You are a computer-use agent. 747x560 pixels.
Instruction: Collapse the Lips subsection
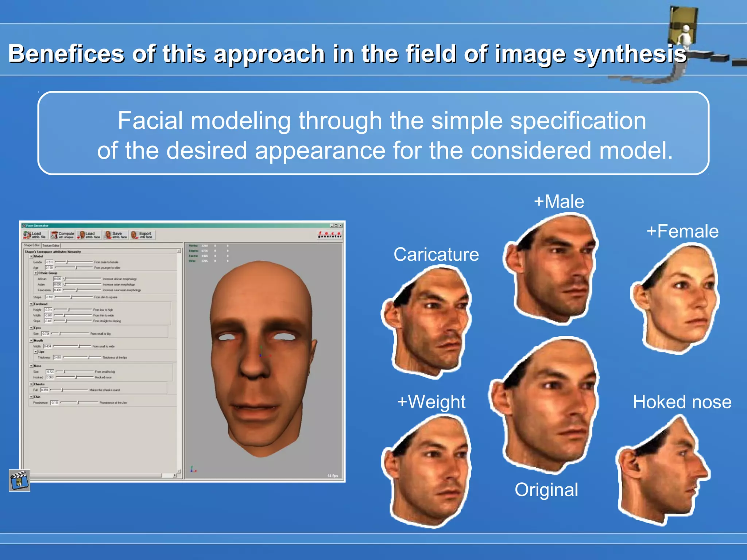pos(36,352)
